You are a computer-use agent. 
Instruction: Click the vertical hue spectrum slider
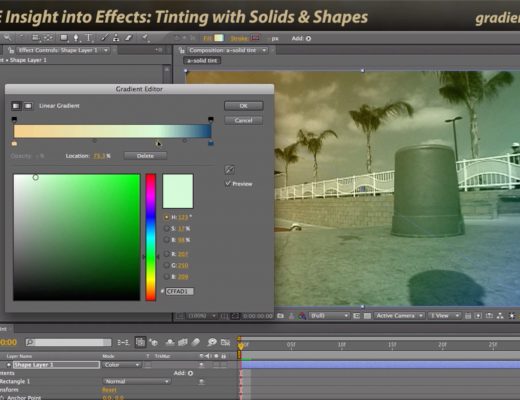click(x=151, y=237)
